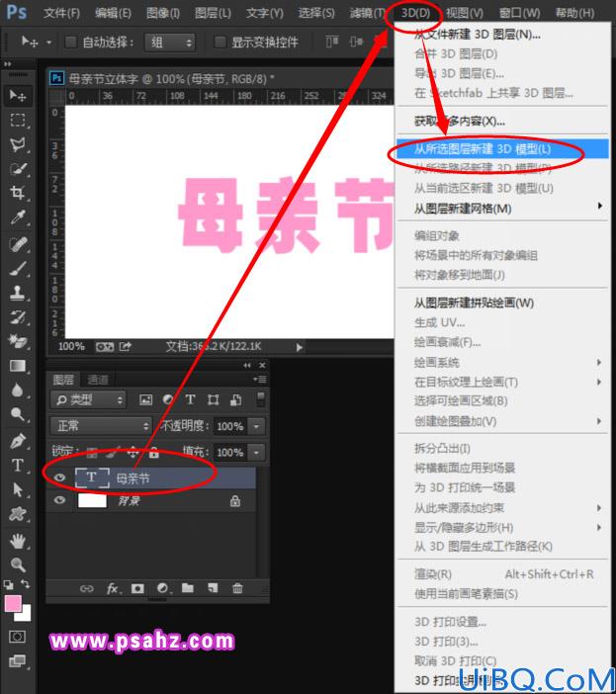Open the 窗口(W) menu

[x=519, y=13]
